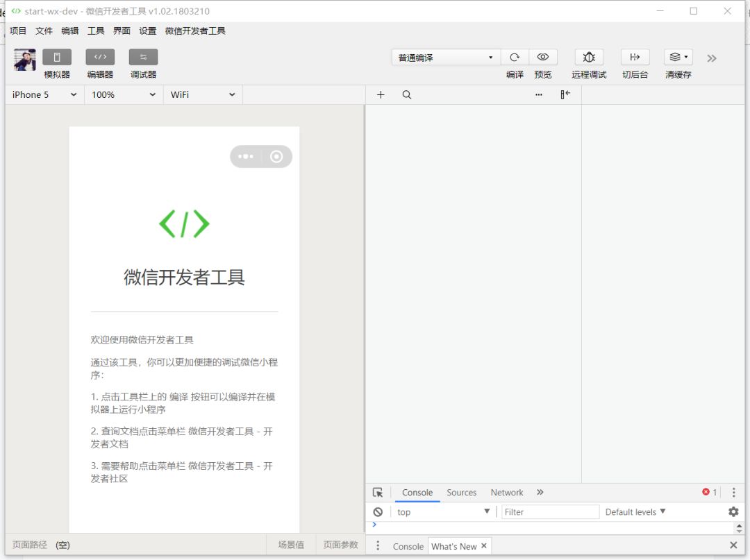Open the 100% zoom dropdown
The image size is (750, 560).
(x=124, y=94)
